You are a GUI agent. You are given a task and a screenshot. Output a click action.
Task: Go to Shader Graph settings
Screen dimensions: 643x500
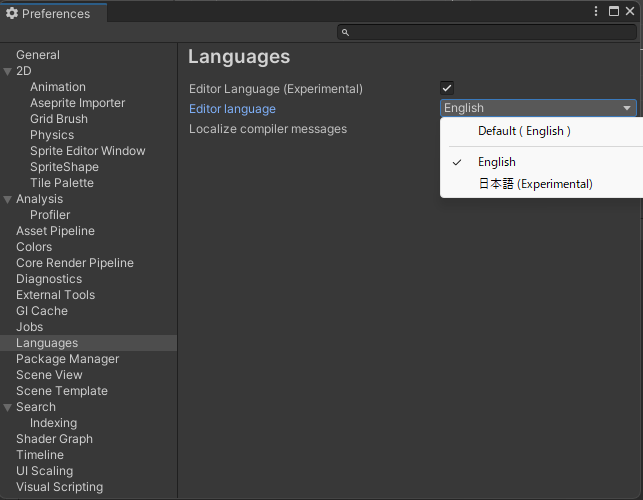point(55,439)
